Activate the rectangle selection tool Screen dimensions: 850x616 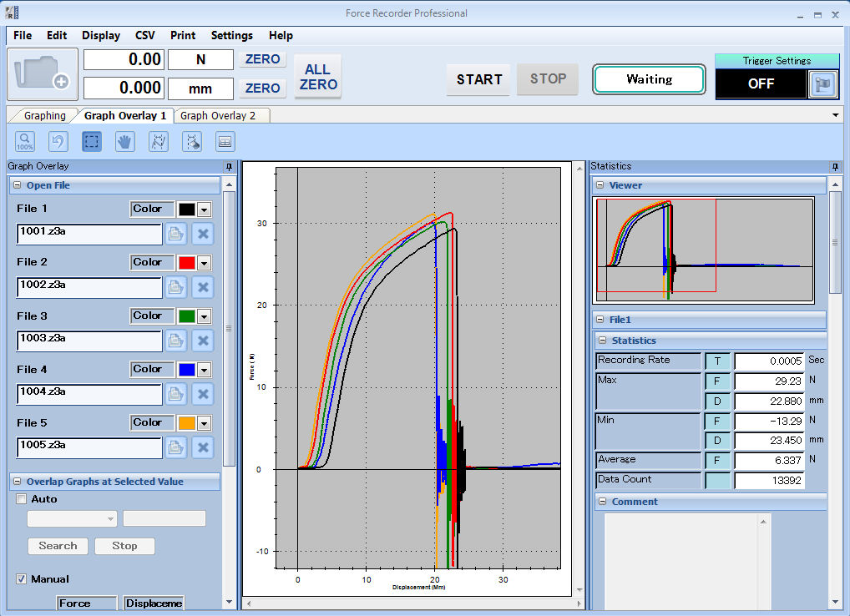pos(91,141)
